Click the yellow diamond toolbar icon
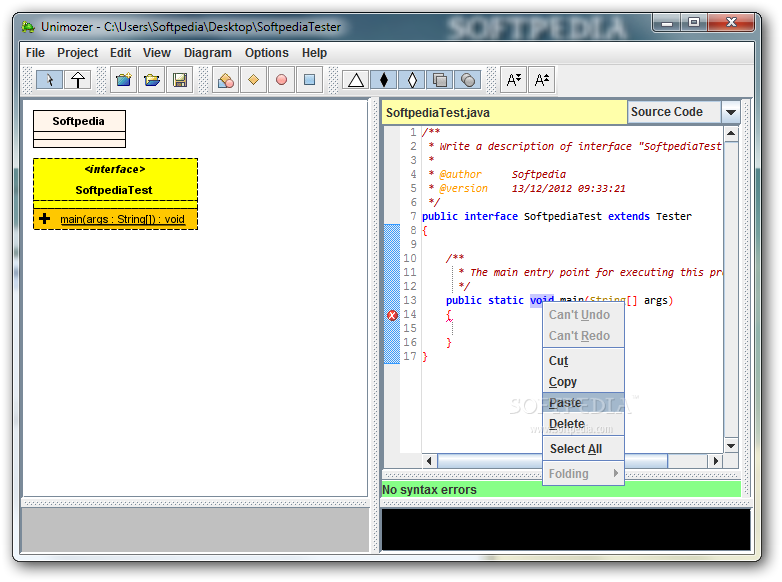 tap(253, 80)
